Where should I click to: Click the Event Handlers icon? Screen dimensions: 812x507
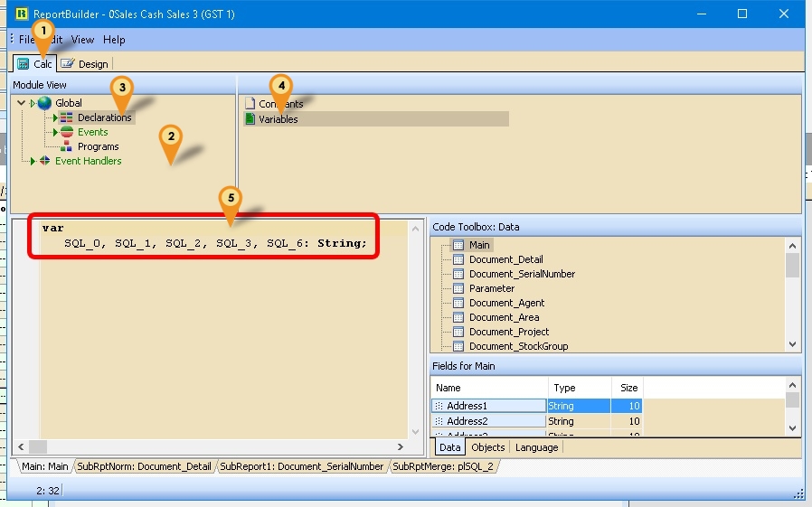(x=45, y=161)
